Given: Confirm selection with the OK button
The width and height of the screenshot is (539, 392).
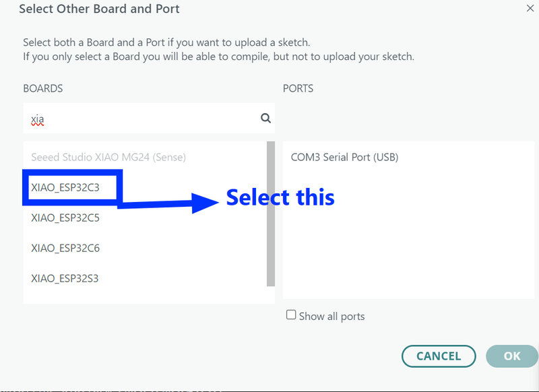Looking at the screenshot, I should (512, 356).
